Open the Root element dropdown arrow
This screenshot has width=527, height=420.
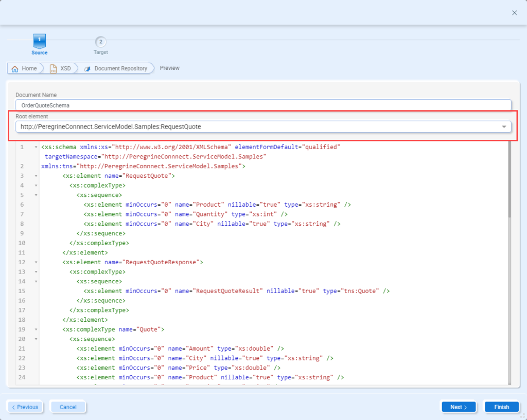pos(503,127)
